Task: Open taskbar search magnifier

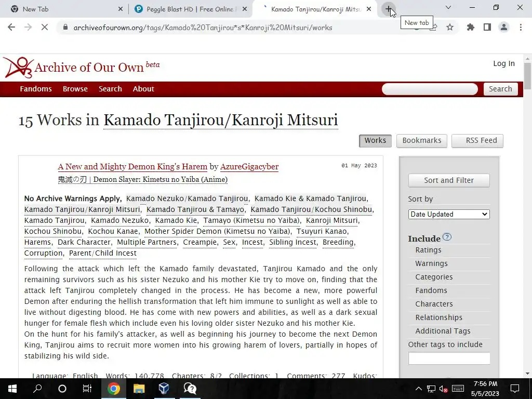Action: coord(37,389)
